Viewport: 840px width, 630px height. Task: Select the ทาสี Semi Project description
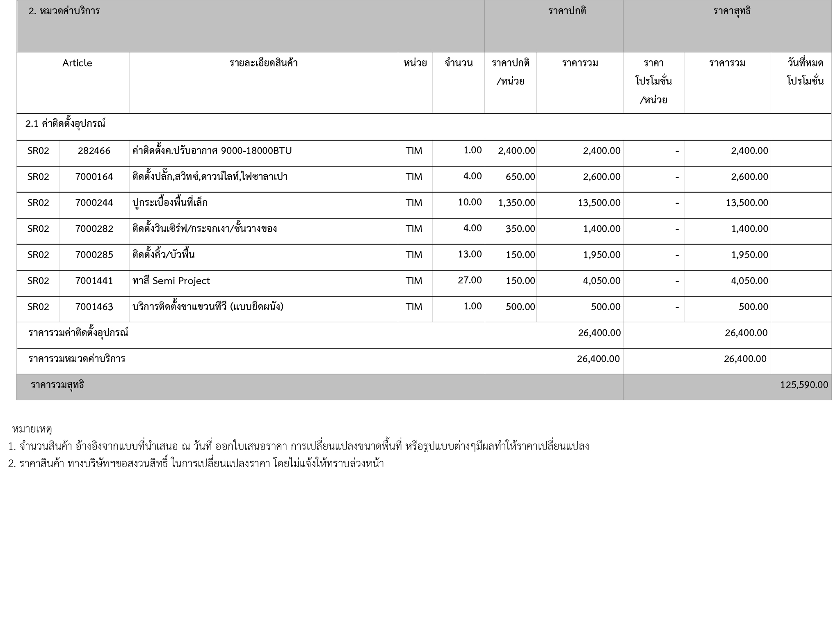171,281
